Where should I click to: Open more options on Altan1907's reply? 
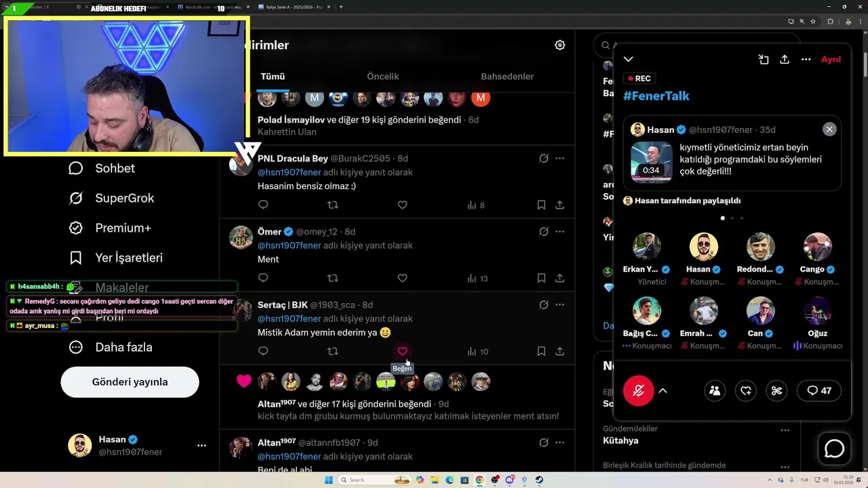559,443
